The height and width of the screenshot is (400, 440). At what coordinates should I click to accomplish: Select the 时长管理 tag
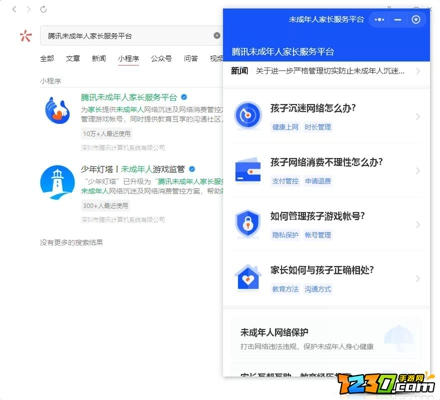pos(318,127)
